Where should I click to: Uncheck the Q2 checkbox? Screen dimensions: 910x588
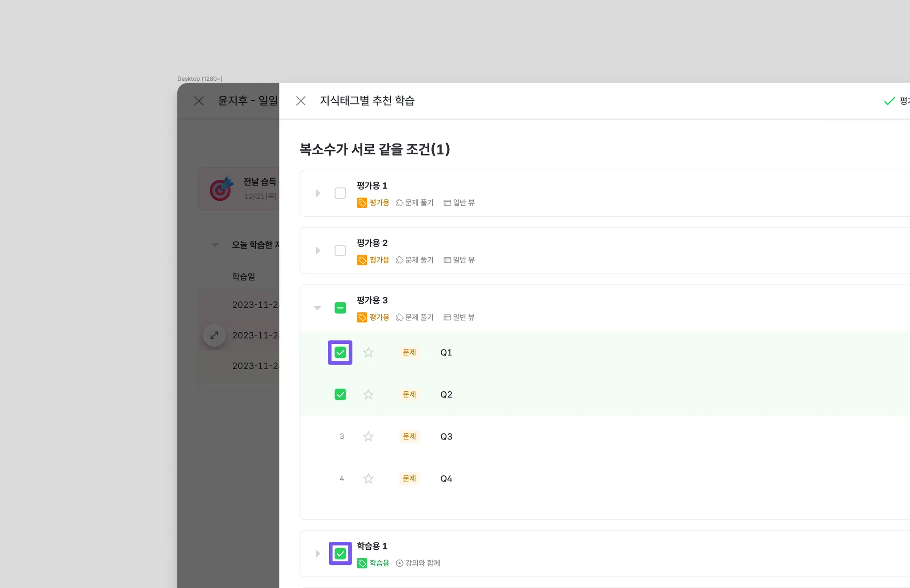(340, 394)
